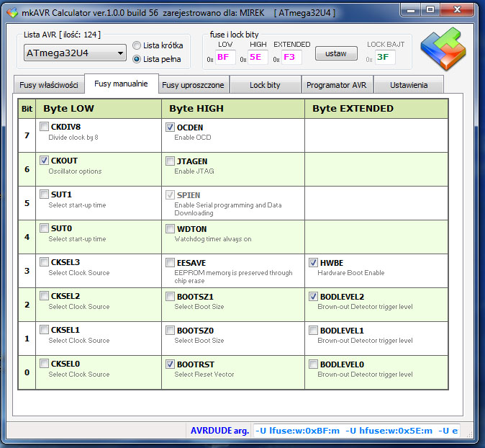
Task: Open the Lock bity tab
Action: (x=265, y=85)
